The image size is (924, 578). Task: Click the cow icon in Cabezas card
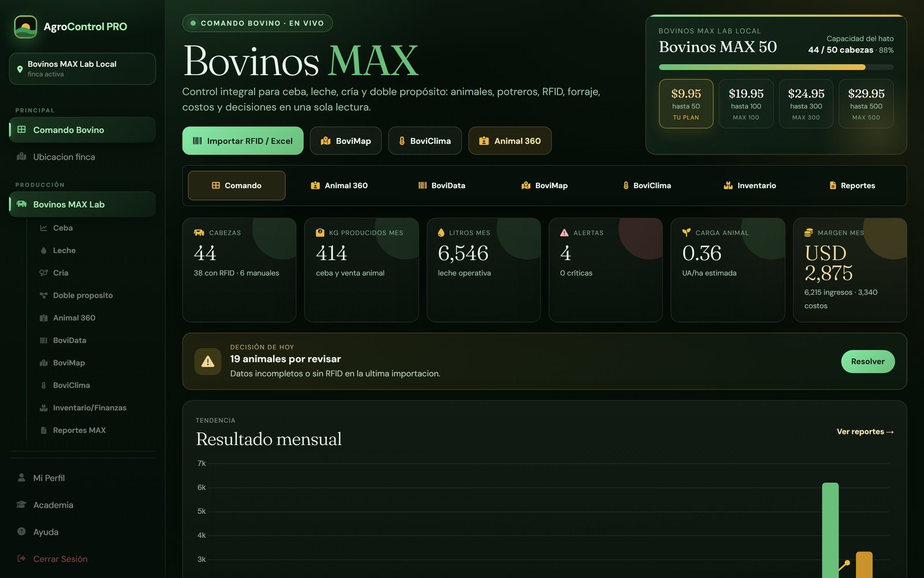(199, 232)
